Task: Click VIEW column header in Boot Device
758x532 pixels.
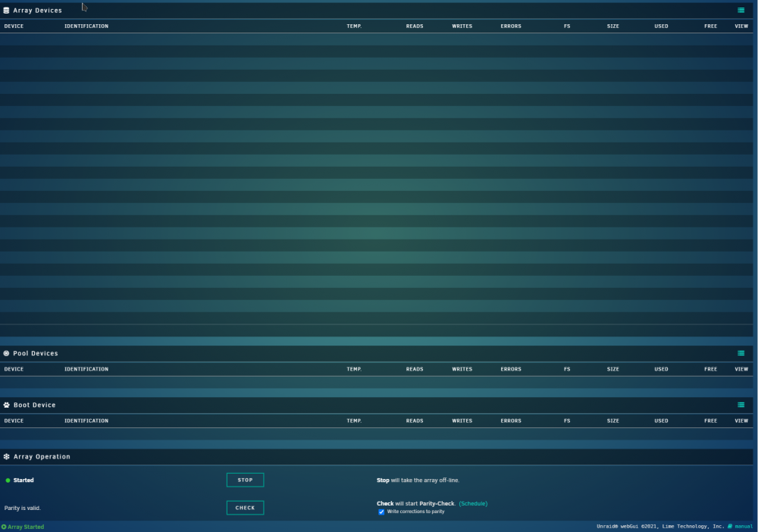Action: pos(741,421)
